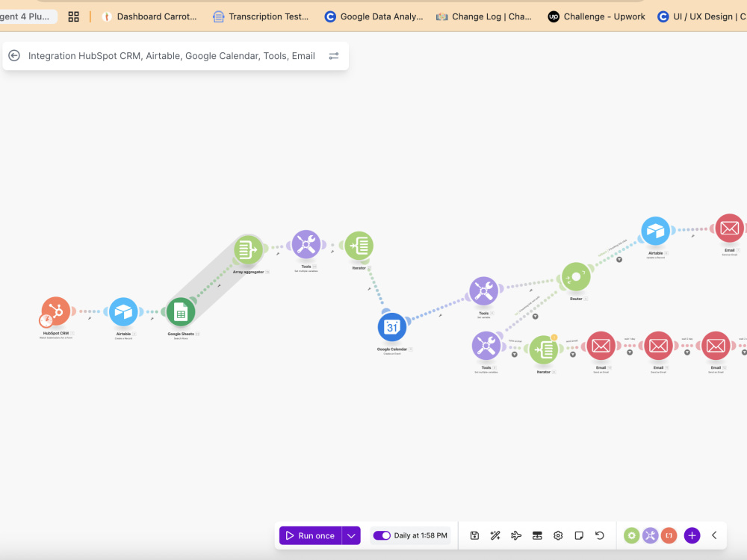Open the Change Log bookmark
Image resolution: width=747 pixels, height=560 pixels.
[x=484, y=16]
